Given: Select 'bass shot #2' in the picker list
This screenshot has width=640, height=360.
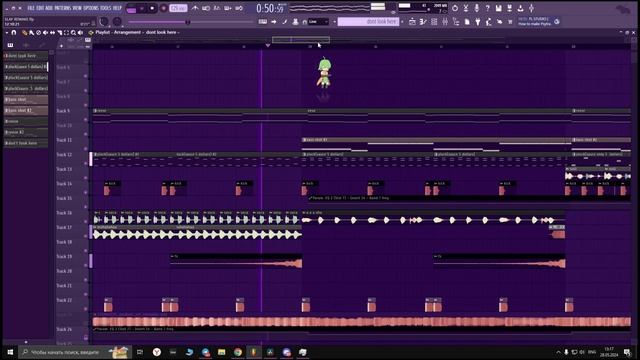Looking at the screenshot, I should [x=26, y=110].
